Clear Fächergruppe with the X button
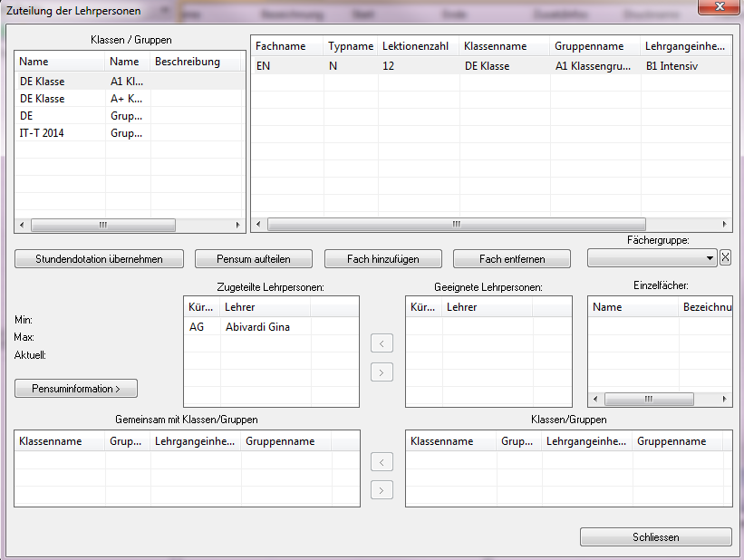 [x=725, y=258]
